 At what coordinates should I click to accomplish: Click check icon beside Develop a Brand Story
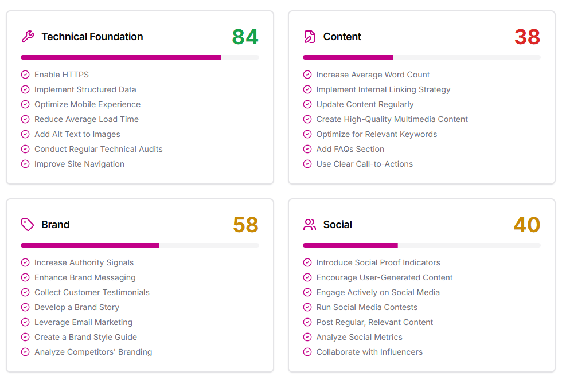click(x=25, y=307)
